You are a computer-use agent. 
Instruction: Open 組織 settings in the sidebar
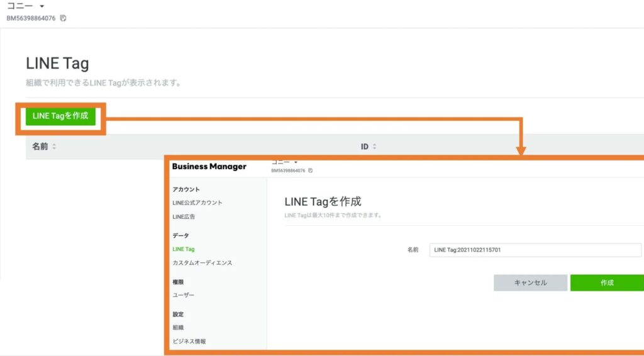click(x=178, y=328)
